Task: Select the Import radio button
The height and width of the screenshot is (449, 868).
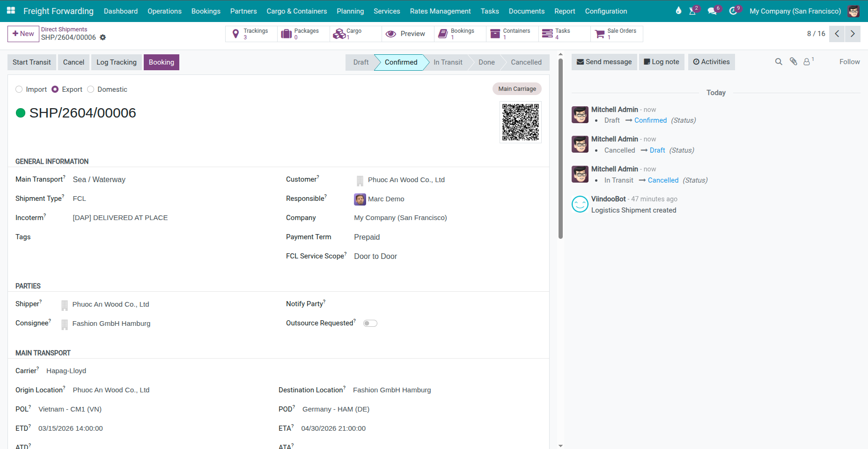Action: (19, 89)
